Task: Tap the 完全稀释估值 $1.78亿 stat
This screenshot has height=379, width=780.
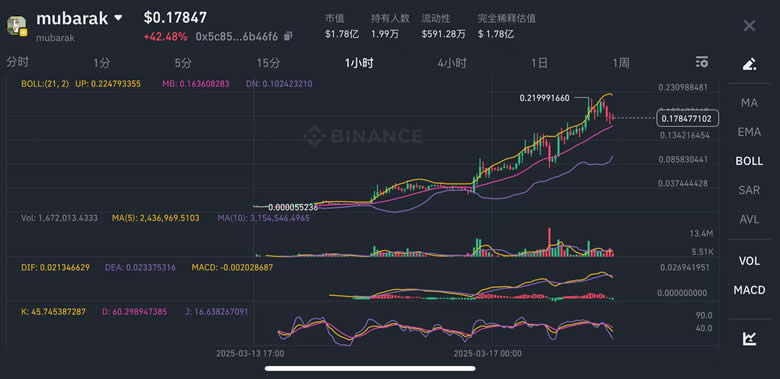Action: pyautogui.click(x=506, y=26)
